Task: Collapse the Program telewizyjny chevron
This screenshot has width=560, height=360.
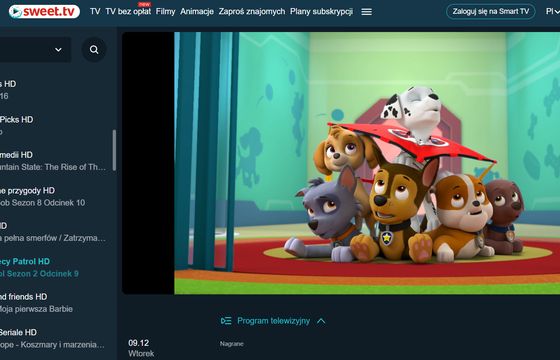Action: [321, 321]
